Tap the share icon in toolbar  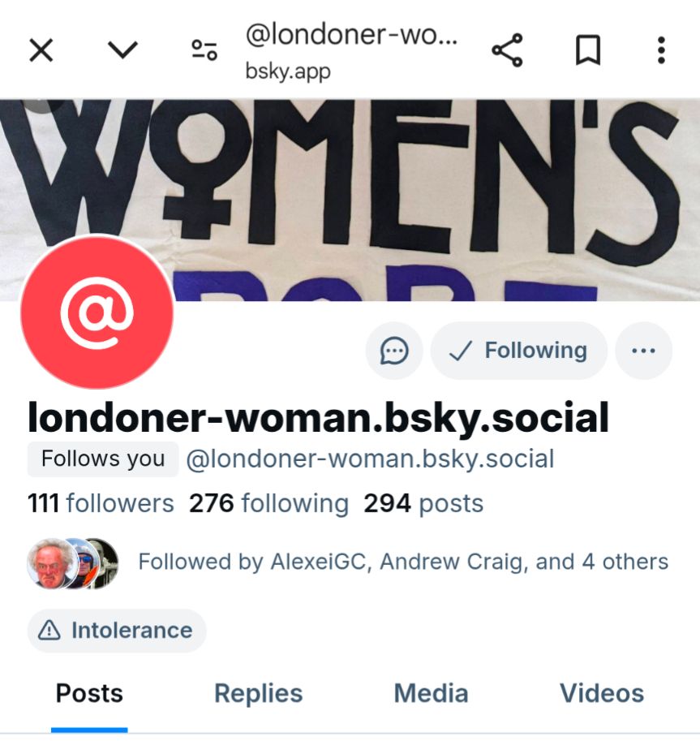[x=507, y=50]
